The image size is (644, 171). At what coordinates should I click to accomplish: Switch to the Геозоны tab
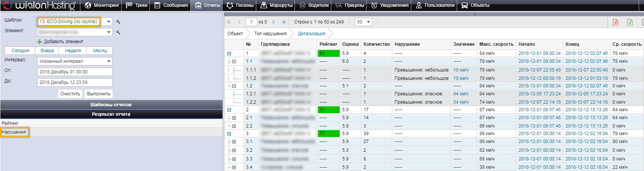240,5
